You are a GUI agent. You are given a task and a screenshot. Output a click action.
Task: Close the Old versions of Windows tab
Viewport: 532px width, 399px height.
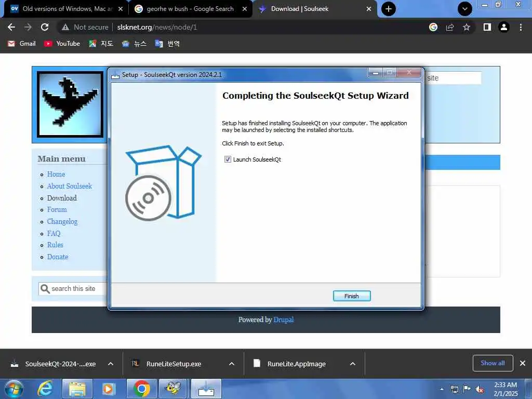tap(121, 9)
